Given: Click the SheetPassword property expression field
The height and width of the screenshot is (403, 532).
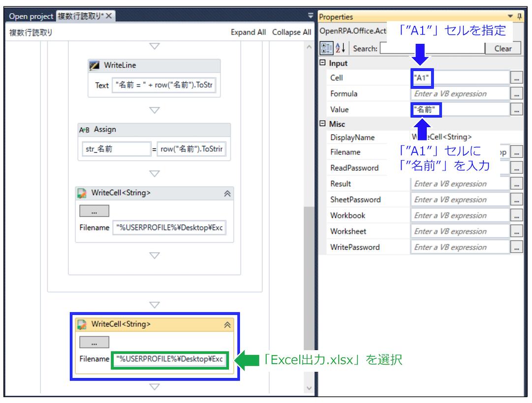Looking at the screenshot, I should click(460, 200).
